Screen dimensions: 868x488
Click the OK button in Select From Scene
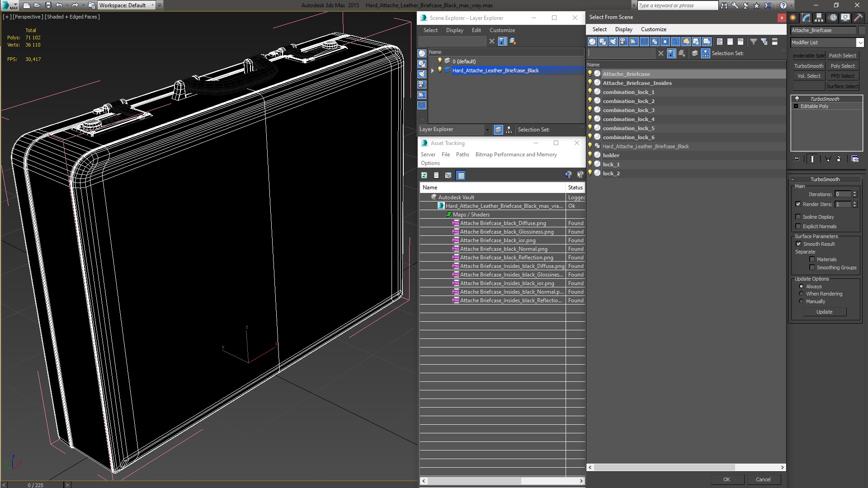point(726,479)
